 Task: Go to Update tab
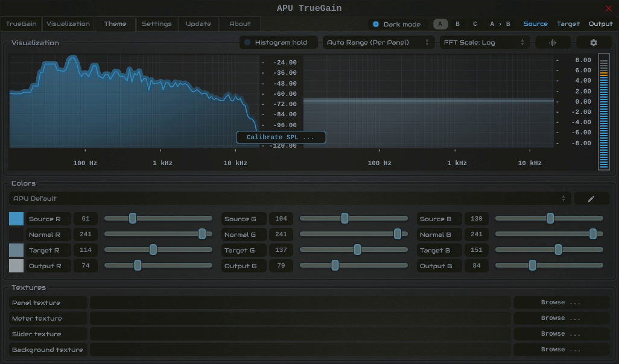(x=198, y=24)
